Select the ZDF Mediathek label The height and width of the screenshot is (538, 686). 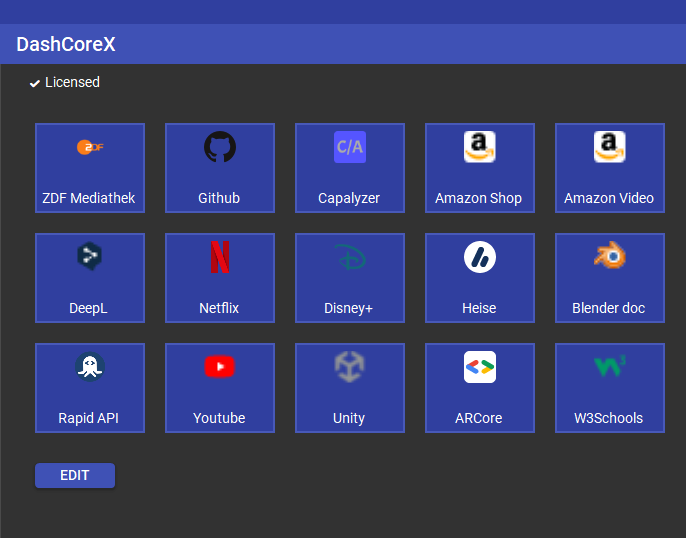[x=88, y=198]
